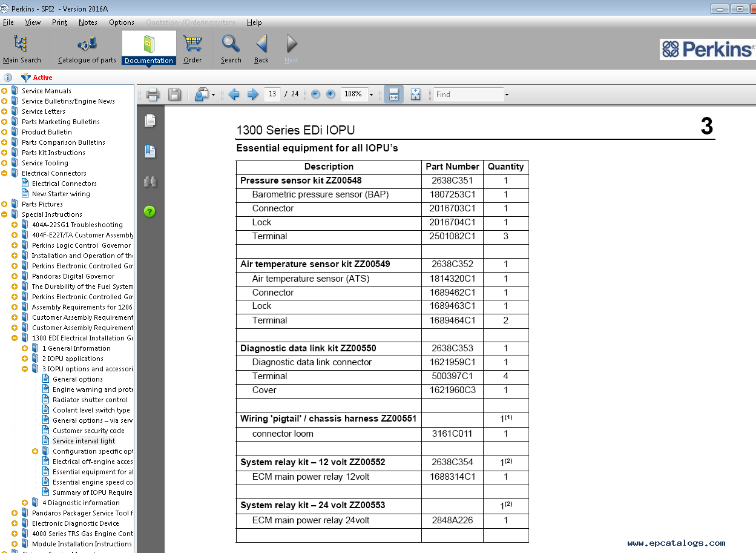Open Coolant level switch type page
This screenshot has height=553, width=756.
91,410
